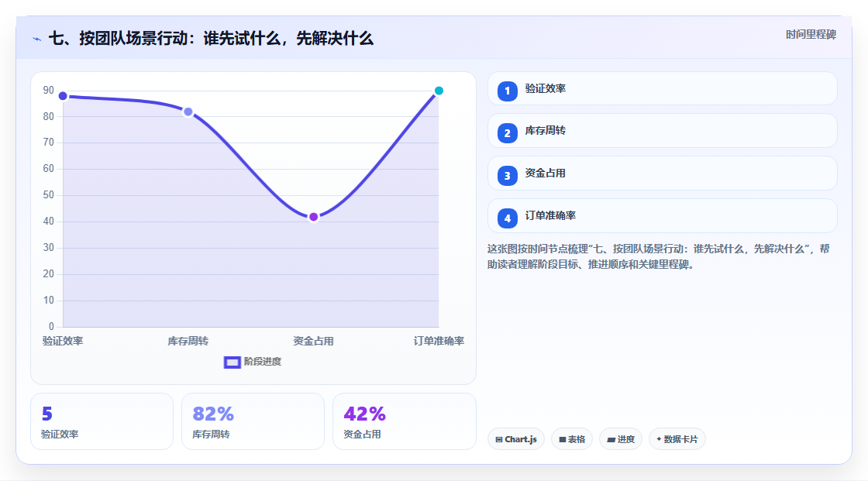Select the 数据卡片 tag chip
The width and height of the screenshot is (868, 481).
point(677,439)
